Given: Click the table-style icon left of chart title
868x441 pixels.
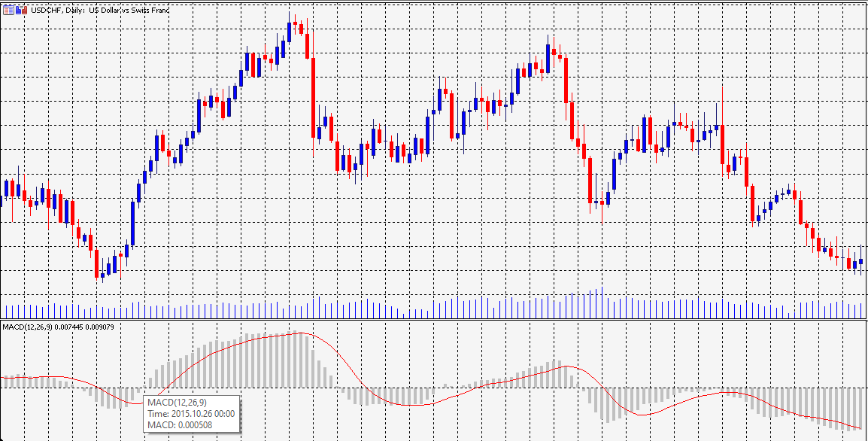Looking at the screenshot, I should coord(8,10).
